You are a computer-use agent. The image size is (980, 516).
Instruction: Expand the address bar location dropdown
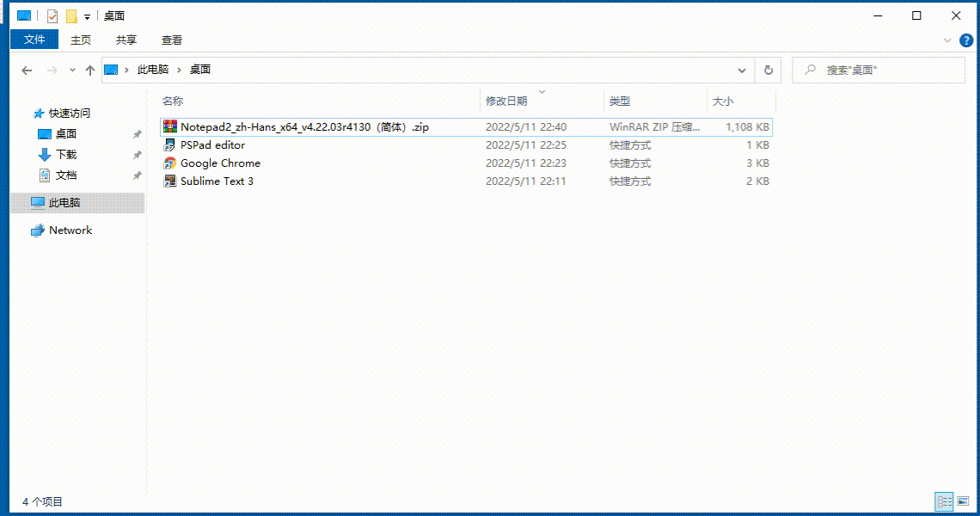tap(742, 70)
